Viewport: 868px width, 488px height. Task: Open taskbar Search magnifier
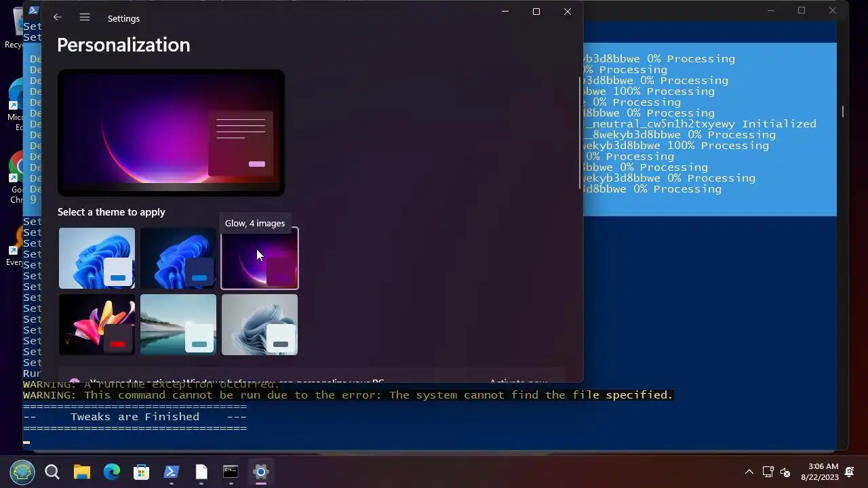(52, 472)
